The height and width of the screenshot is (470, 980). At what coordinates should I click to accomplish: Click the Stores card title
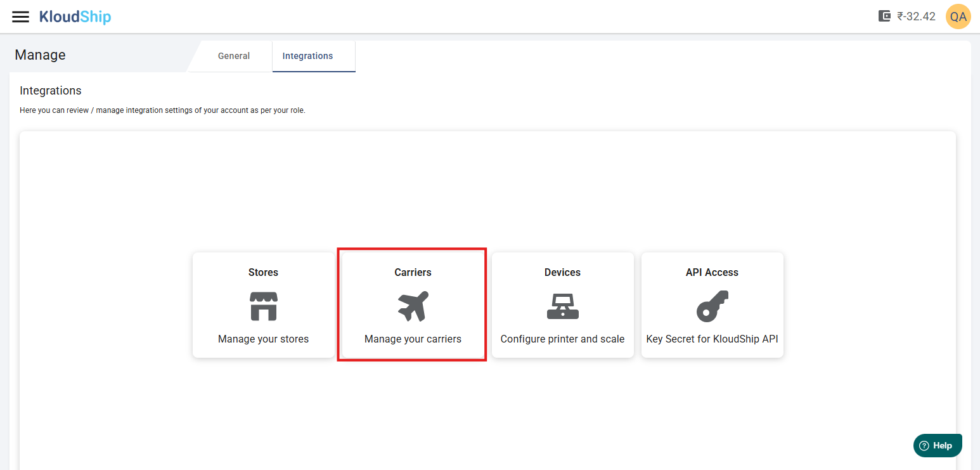click(263, 272)
